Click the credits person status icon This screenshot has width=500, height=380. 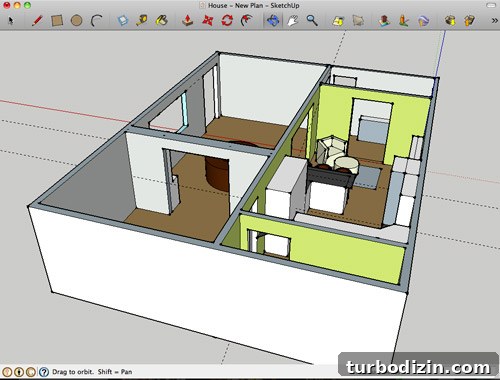click(x=19, y=372)
